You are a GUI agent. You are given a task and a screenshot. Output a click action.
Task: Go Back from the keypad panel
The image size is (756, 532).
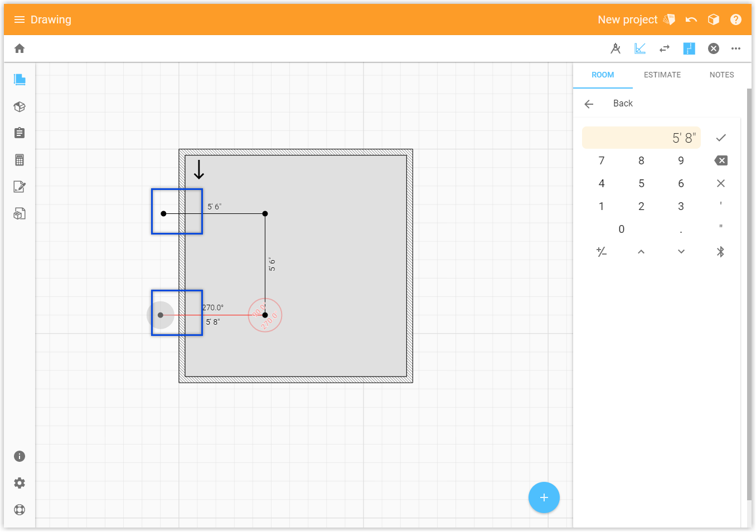[609, 104]
